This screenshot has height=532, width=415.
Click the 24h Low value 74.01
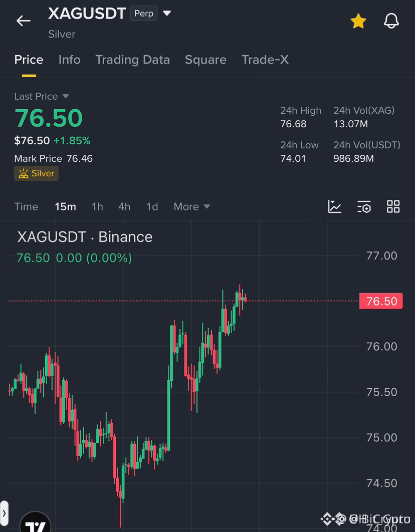point(293,158)
